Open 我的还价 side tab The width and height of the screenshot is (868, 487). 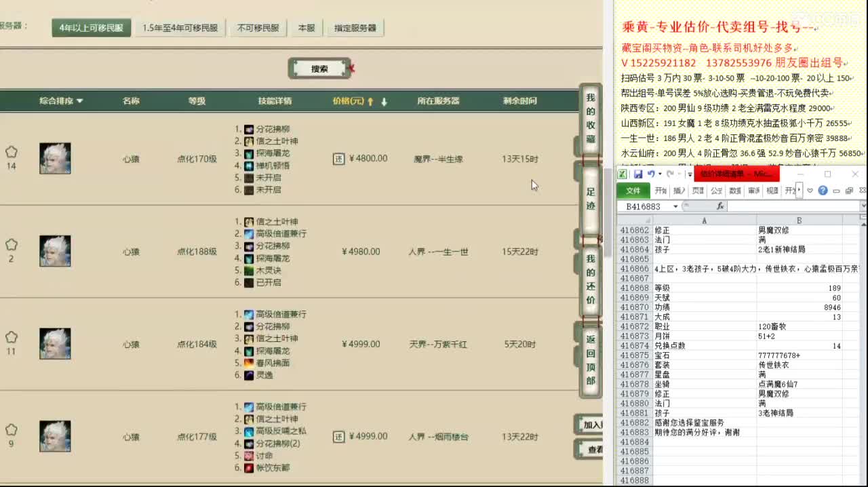(591, 279)
